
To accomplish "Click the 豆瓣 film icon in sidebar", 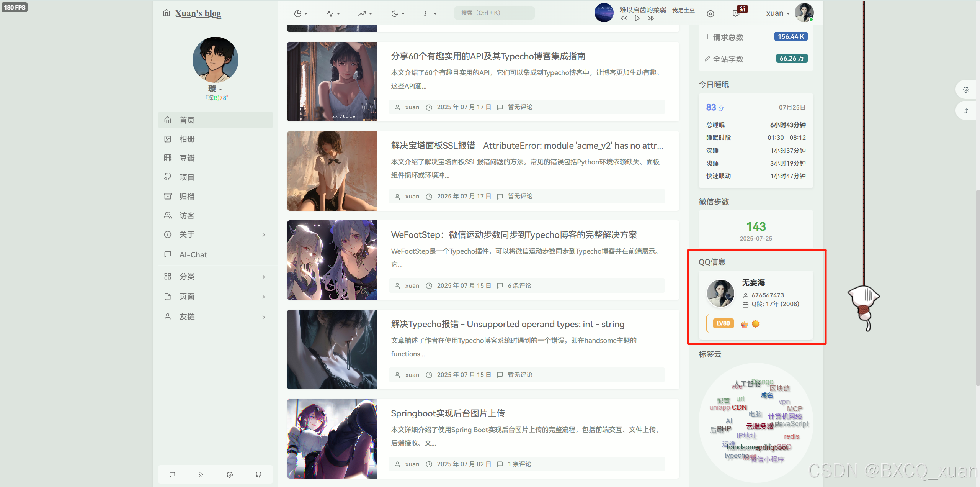I will tap(168, 158).
